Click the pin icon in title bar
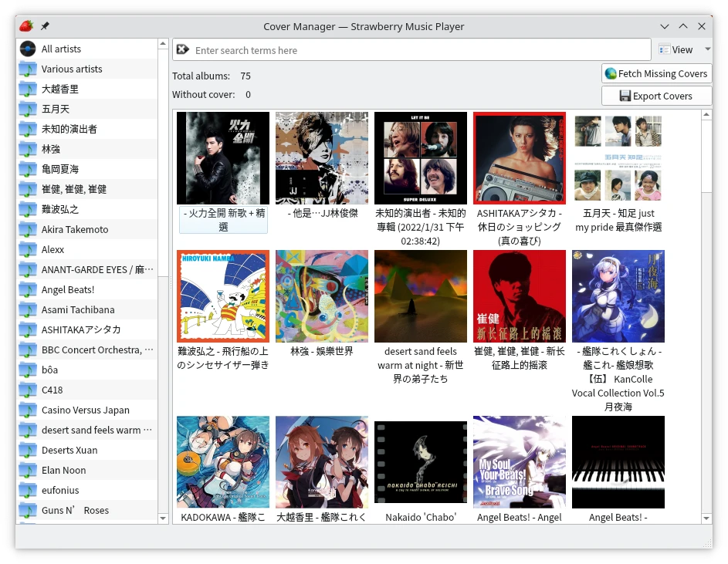Screen dimensions: 728x564 pos(45,26)
